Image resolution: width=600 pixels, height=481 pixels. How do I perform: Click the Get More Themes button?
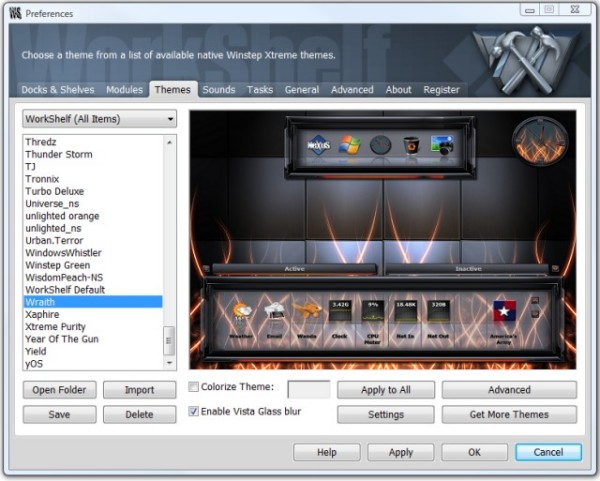pyautogui.click(x=509, y=414)
